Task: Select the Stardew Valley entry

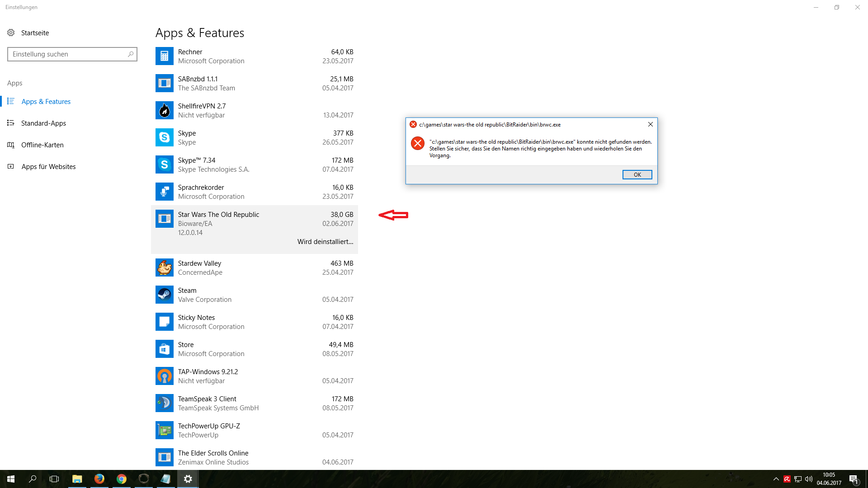Action: point(255,267)
